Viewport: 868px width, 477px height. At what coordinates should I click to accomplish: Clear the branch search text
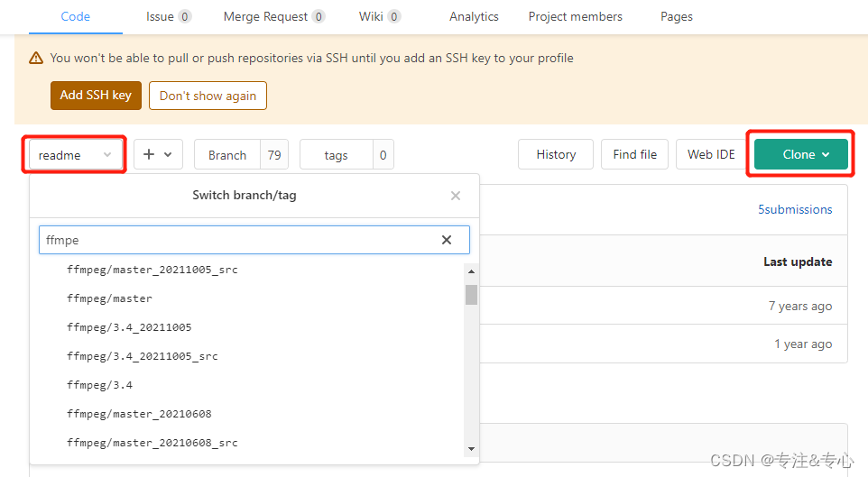pos(447,240)
